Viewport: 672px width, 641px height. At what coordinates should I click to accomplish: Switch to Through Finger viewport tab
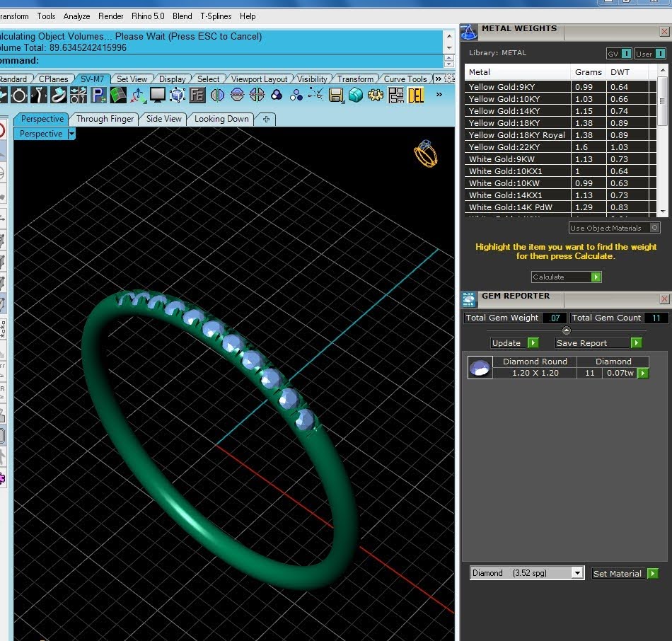[105, 119]
